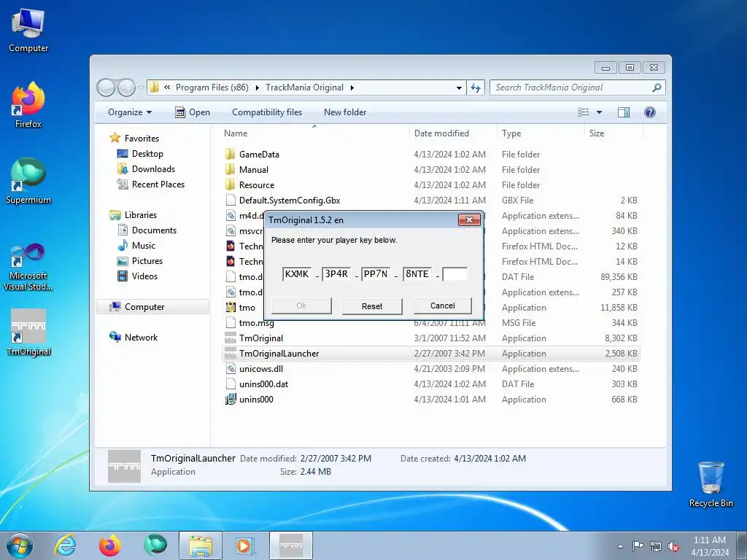Screen dimensions: 747x560
Task: Open Supermium from the taskbar
Action: pos(155,545)
